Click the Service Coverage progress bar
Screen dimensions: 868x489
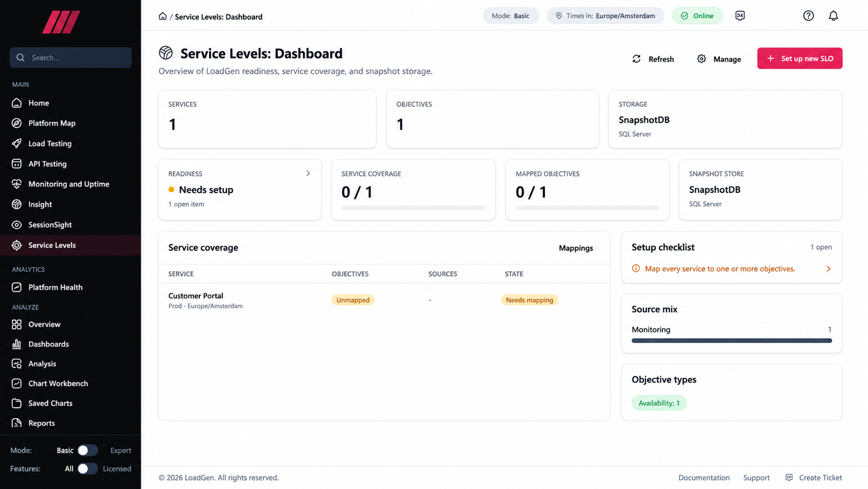click(x=413, y=208)
